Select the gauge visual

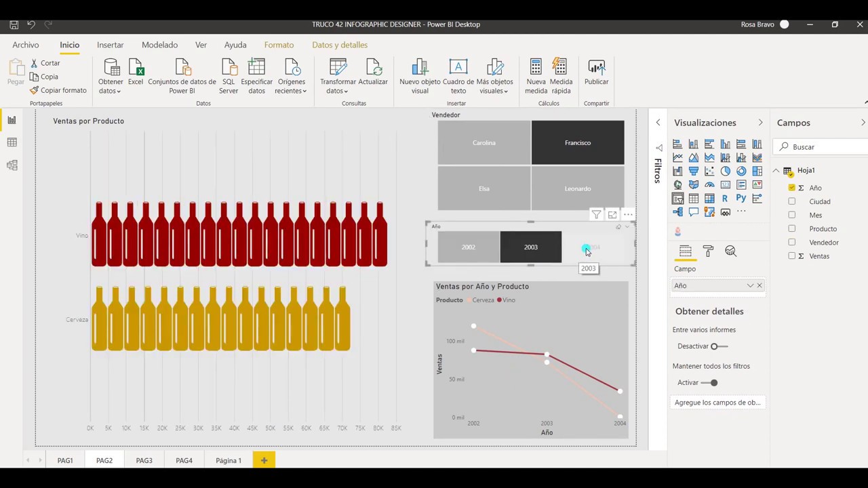pos(709,184)
